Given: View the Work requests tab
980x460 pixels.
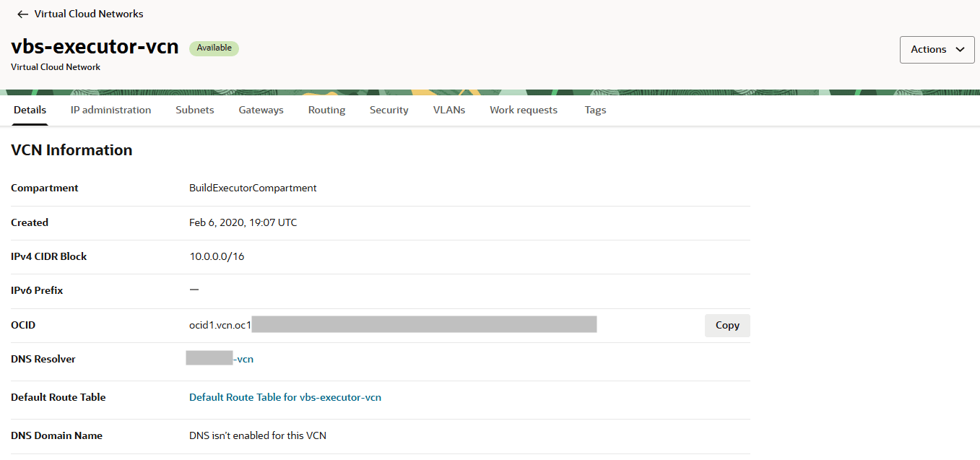Looking at the screenshot, I should pyautogui.click(x=523, y=110).
